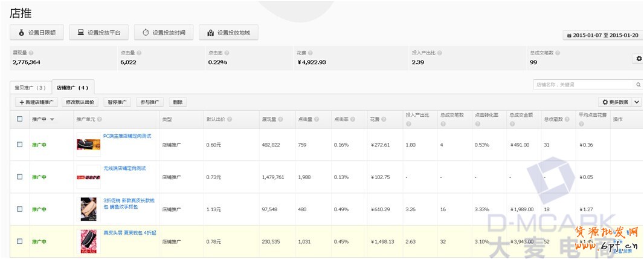Click the gear icon beside summary stats
Image resolution: width=644 pixels, height=259 pixels.
[x=639, y=59]
